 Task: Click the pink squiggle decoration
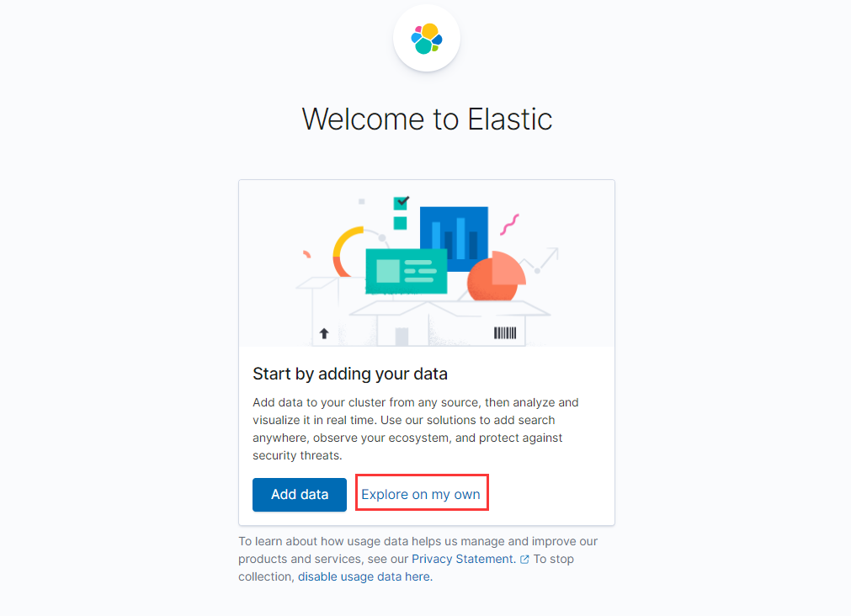click(x=508, y=224)
